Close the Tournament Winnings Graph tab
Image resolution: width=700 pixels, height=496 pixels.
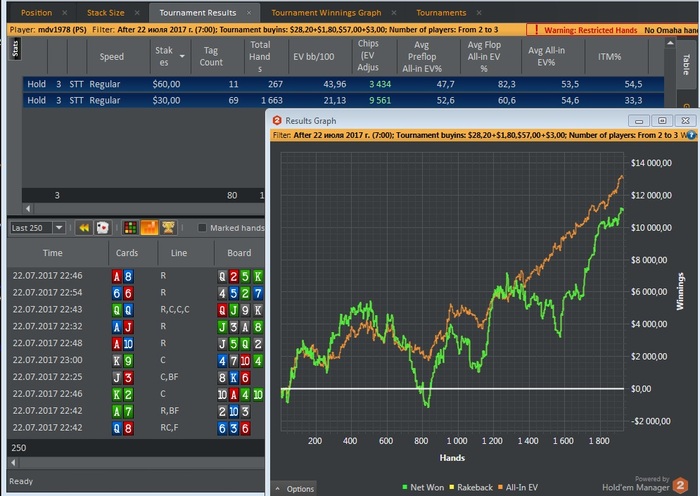click(394, 13)
